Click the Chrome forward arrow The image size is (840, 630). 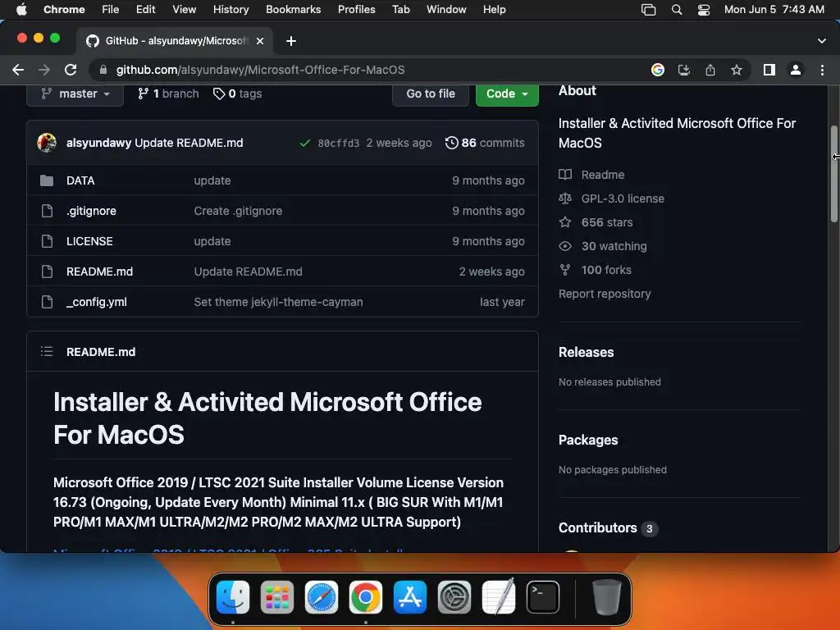44,70
